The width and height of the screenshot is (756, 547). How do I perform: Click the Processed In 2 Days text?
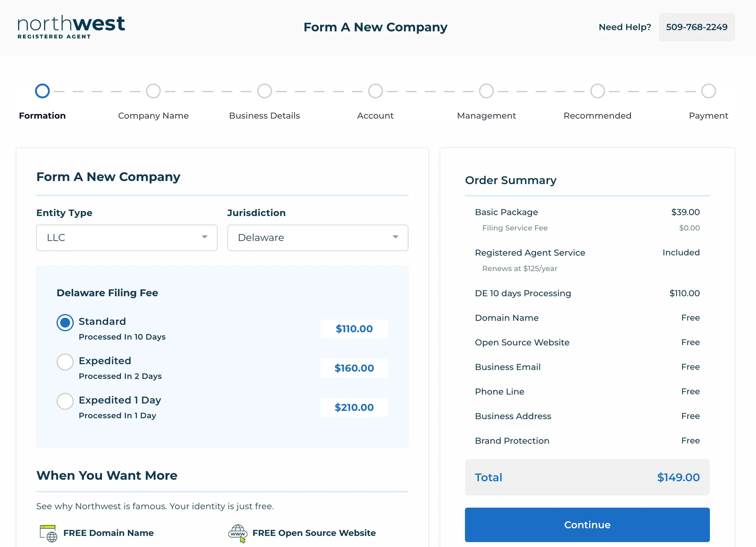pyautogui.click(x=120, y=376)
